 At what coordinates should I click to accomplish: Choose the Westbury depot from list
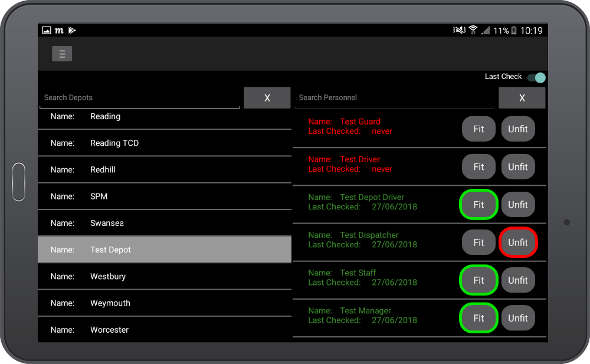coord(164,277)
